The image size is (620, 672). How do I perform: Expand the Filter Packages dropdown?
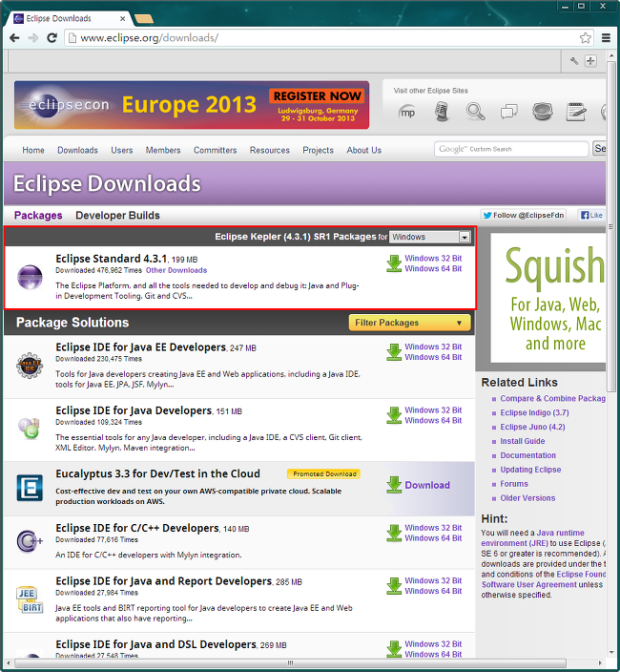(x=409, y=323)
